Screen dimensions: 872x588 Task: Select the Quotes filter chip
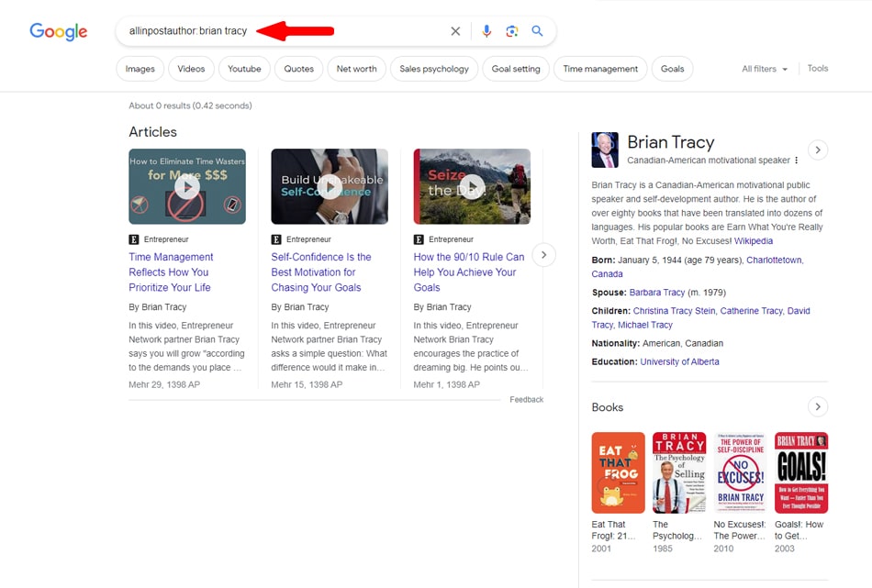pos(298,69)
